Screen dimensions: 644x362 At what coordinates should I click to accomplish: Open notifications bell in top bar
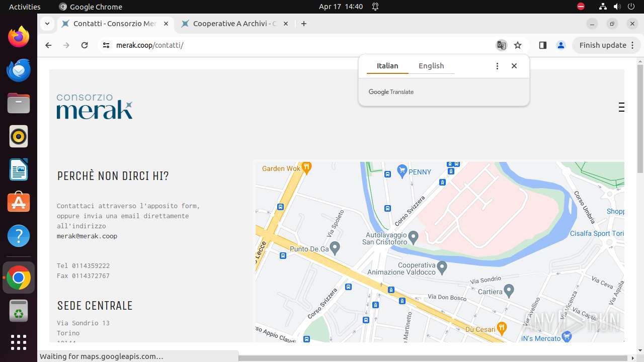(375, 7)
